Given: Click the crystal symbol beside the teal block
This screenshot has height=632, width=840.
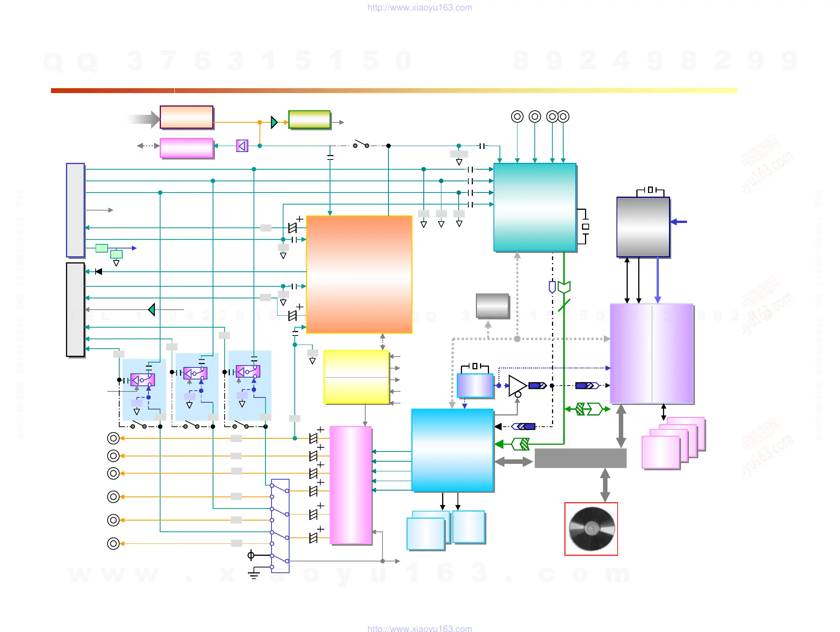Looking at the screenshot, I should click(584, 227).
